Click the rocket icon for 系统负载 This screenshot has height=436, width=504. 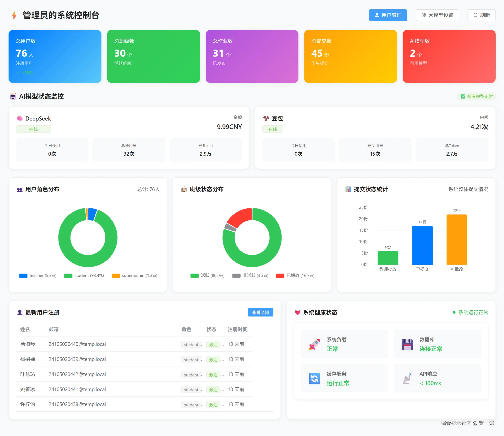[314, 344]
